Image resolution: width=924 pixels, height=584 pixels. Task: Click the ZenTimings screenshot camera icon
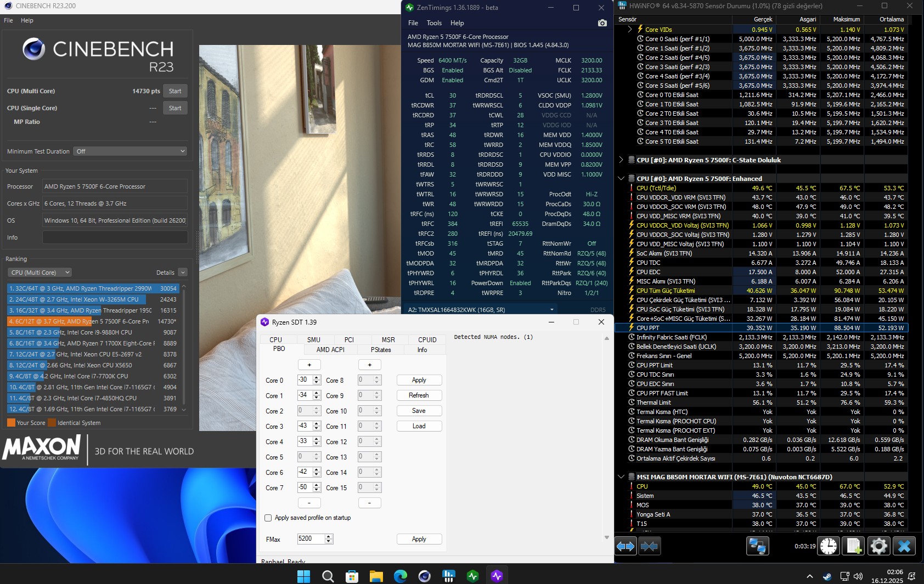pyautogui.click(x=602, y=23)
